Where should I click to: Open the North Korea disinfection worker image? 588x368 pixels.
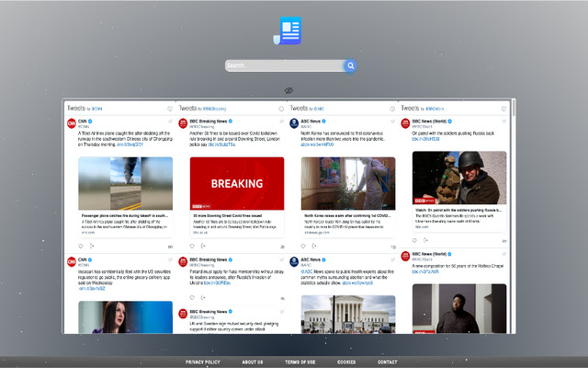pyautogui.click(x=348, y=183)
